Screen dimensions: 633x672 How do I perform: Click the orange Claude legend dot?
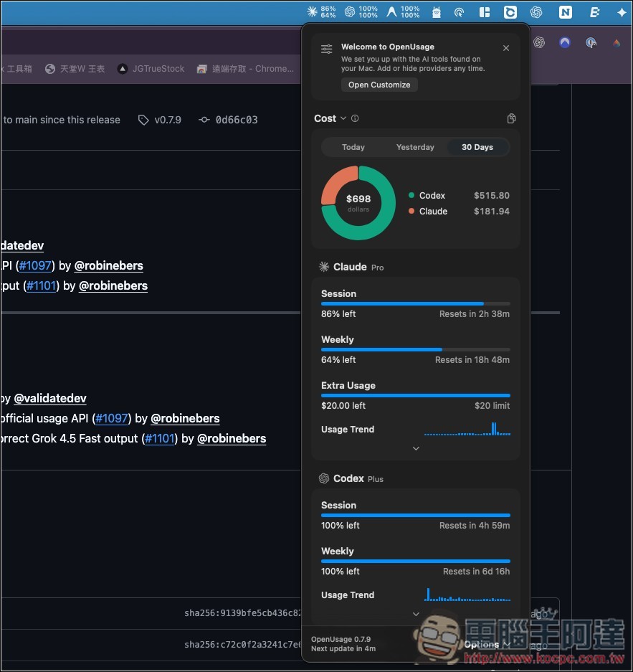(x=411, y=212)
